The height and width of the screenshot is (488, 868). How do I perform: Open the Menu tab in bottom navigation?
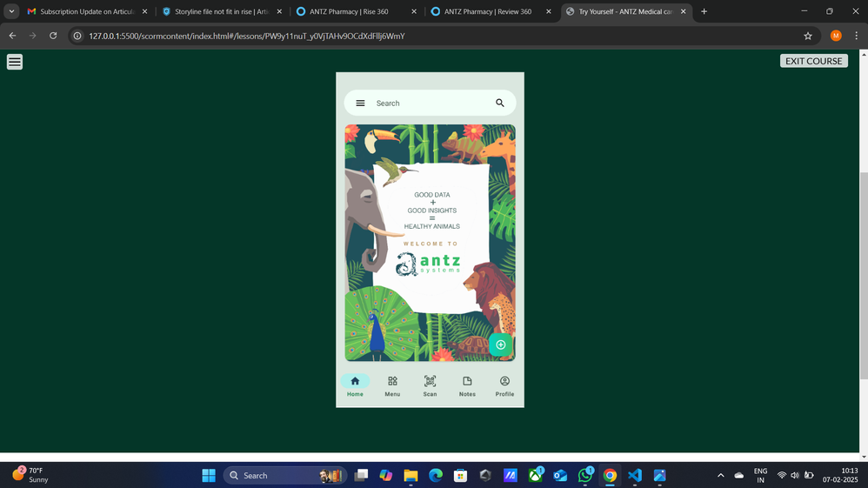click(x=392, y=385)
